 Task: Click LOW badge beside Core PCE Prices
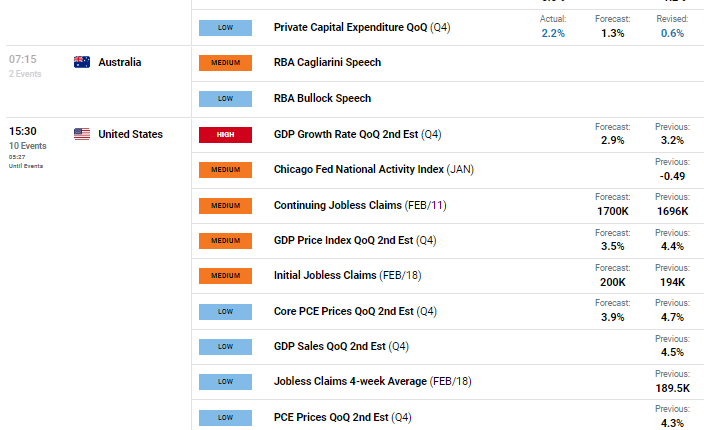click(x=225, y=312)
